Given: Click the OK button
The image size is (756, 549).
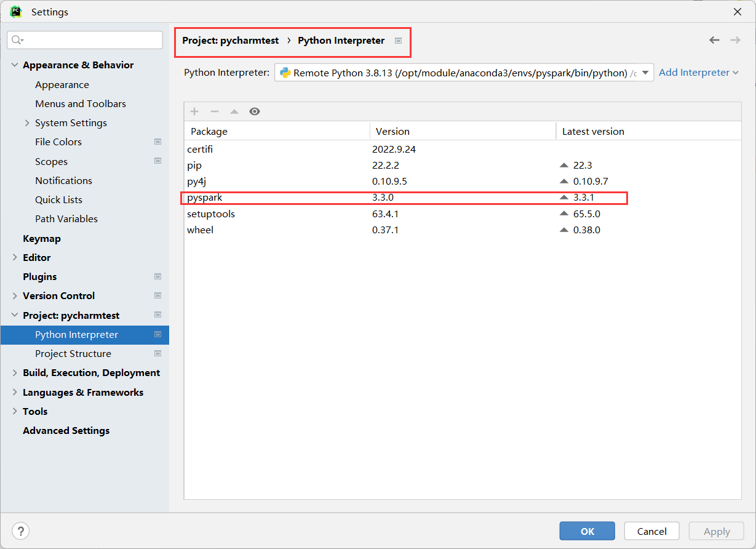Looking at the screenshot, I should [x=587, y=531].
